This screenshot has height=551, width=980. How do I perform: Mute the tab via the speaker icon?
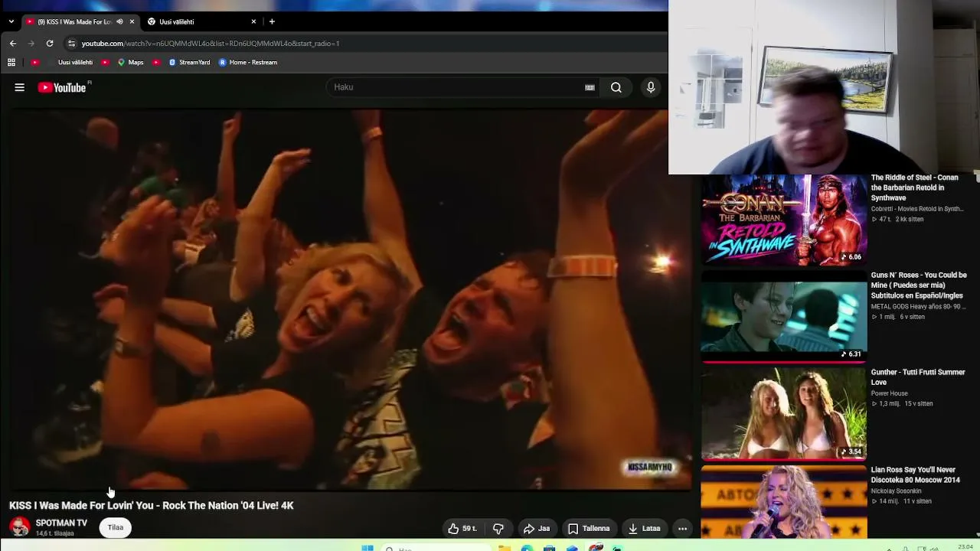click(119, 21)
